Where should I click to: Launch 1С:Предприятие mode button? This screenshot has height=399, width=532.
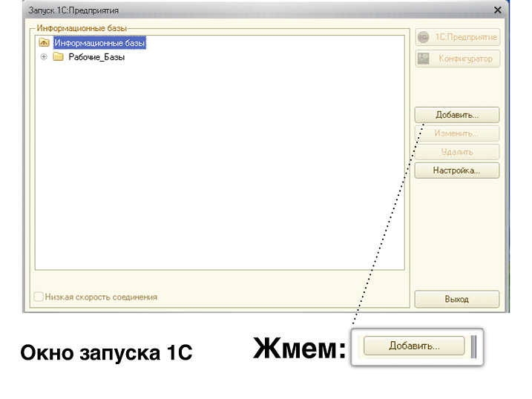click(x=457, y=37)
